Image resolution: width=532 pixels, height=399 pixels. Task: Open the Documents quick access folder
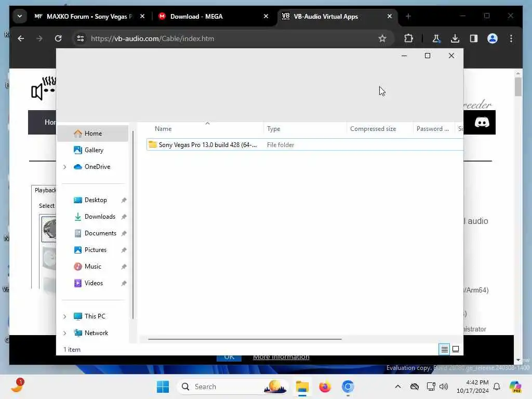coord(100,233)
